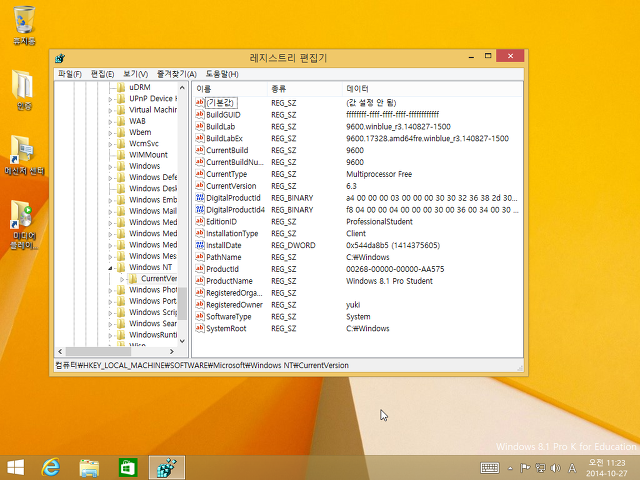The image size is (640, 480).
Task: Click tree pane horizontal scroll right arrow
Action: coord(172,351)
